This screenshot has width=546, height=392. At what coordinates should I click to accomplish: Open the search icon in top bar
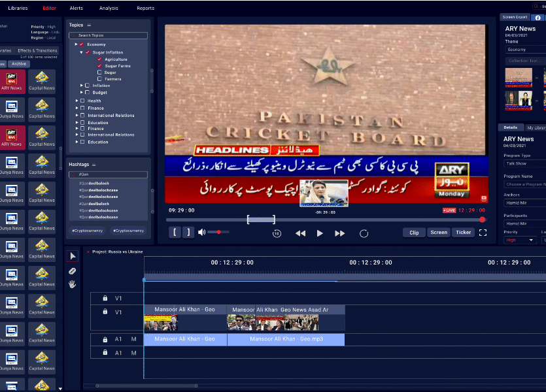click(x=536, y=7)
